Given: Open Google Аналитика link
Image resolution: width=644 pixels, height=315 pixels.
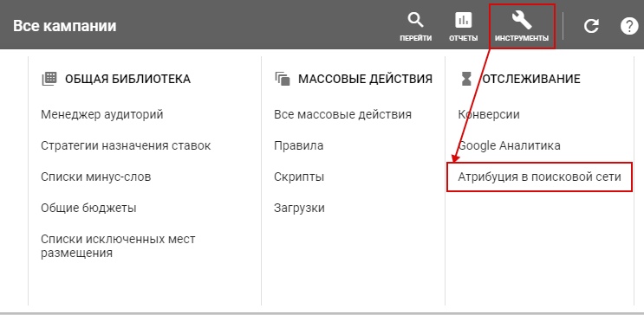Looking at the screenshot, I should 509,145.
